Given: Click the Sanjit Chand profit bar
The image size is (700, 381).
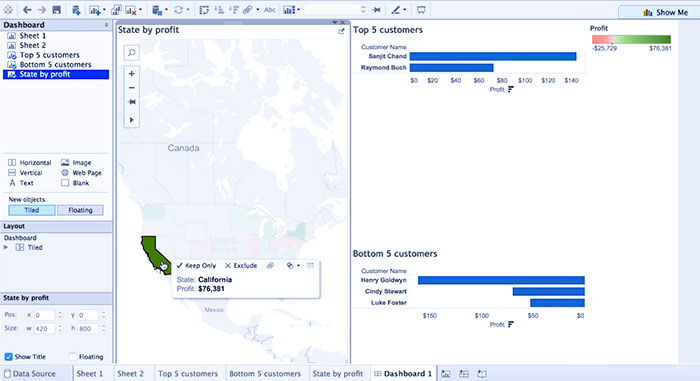Looking at the screenshot, I should [493, 56].
